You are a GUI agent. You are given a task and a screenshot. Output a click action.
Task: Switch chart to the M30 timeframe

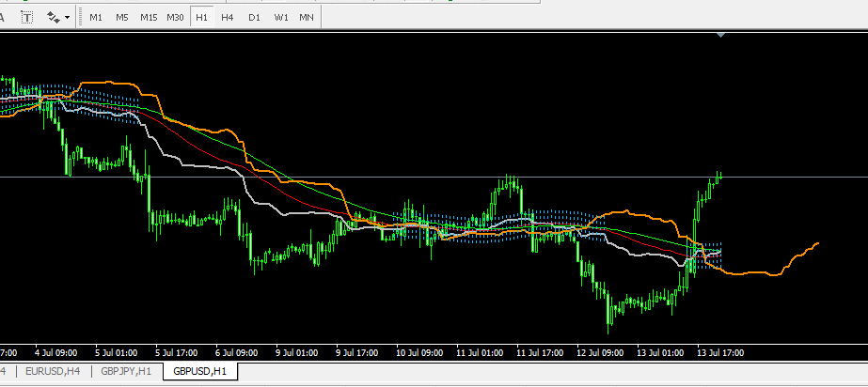click(x=175, y=17)
